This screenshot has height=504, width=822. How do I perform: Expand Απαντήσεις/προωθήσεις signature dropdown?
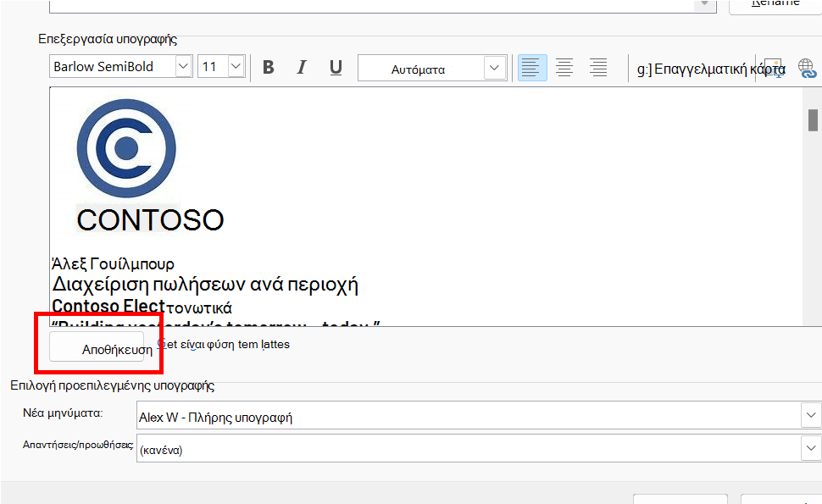coord(811,448)
